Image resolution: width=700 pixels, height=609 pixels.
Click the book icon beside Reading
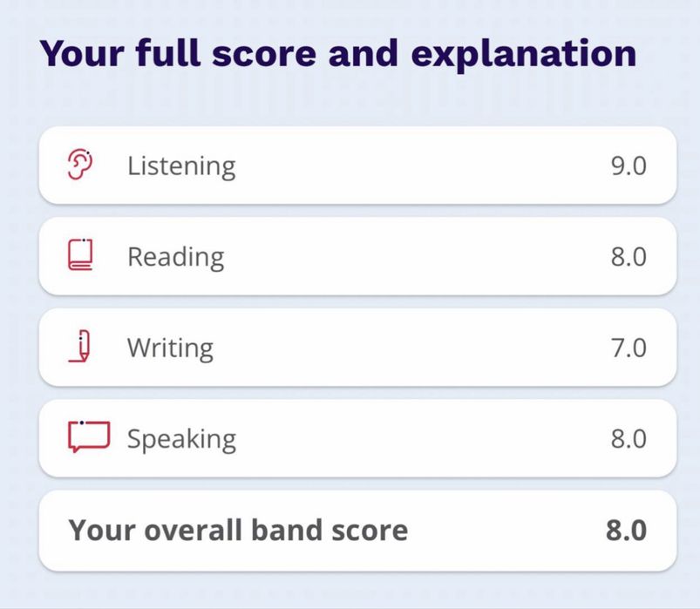pyautogui.click(x=80, y=255)
